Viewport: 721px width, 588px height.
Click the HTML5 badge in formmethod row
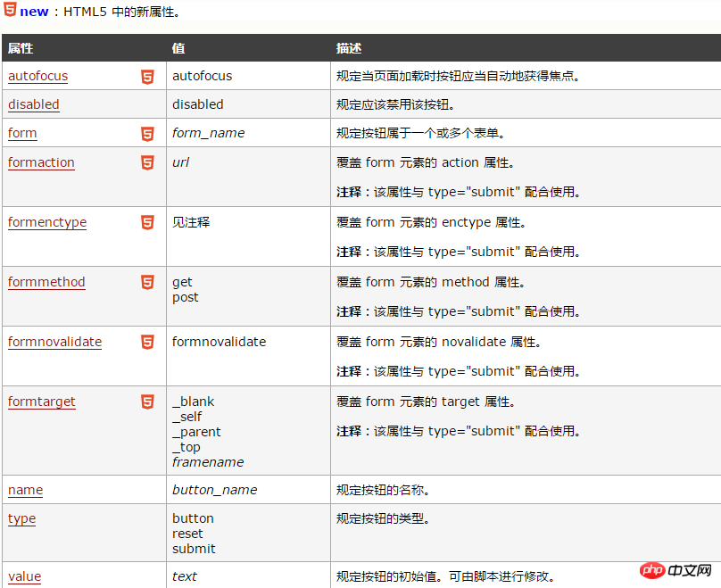click(147, 282)
